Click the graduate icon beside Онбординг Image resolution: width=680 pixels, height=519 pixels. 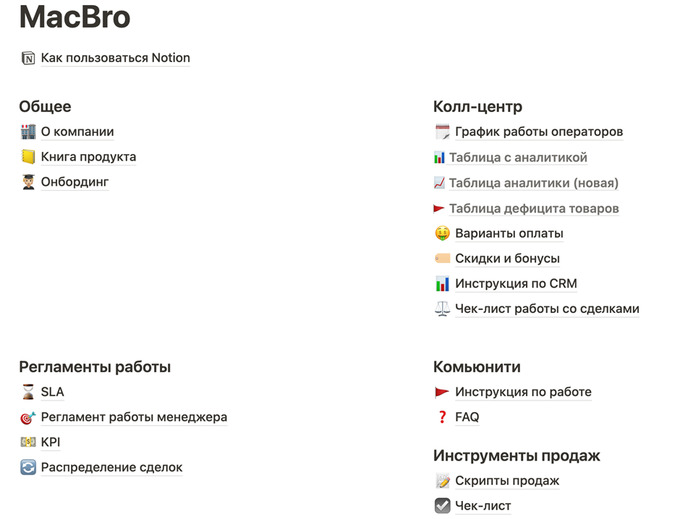[28, 182]
